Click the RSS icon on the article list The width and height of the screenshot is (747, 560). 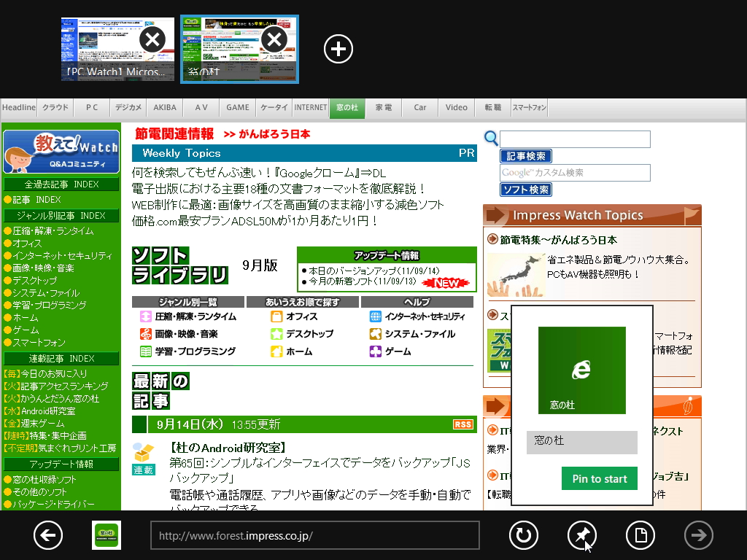462,424
